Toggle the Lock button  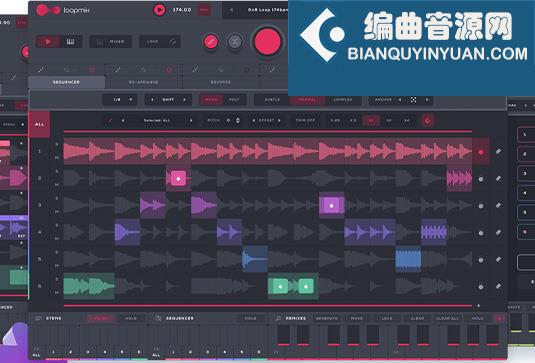(x=160, y=42)
